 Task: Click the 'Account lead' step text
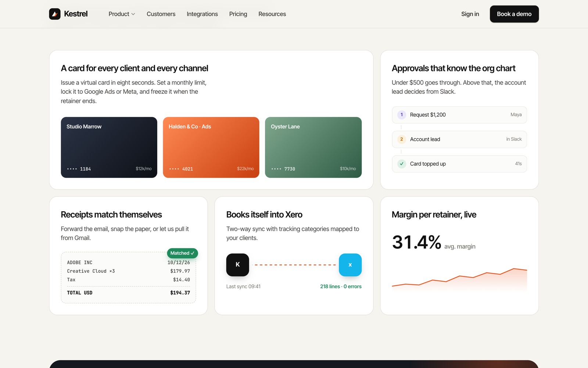(425, 139)
